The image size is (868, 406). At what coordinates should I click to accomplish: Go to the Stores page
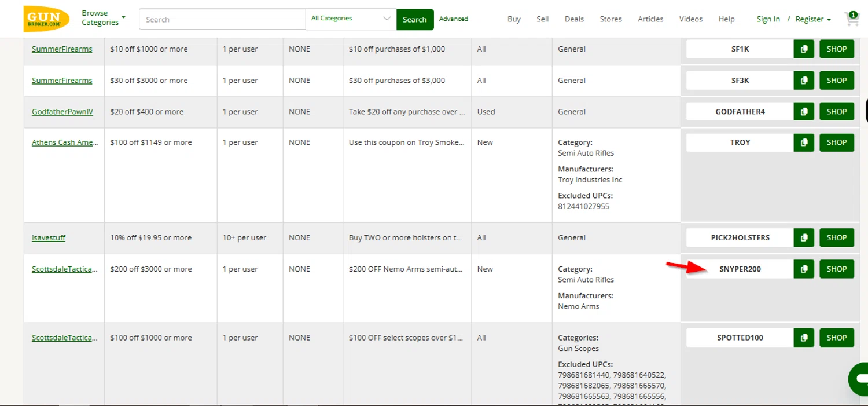click(610, 19)
